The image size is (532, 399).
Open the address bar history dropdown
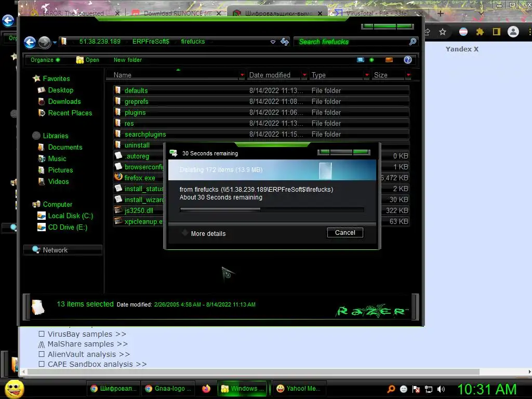273,42
